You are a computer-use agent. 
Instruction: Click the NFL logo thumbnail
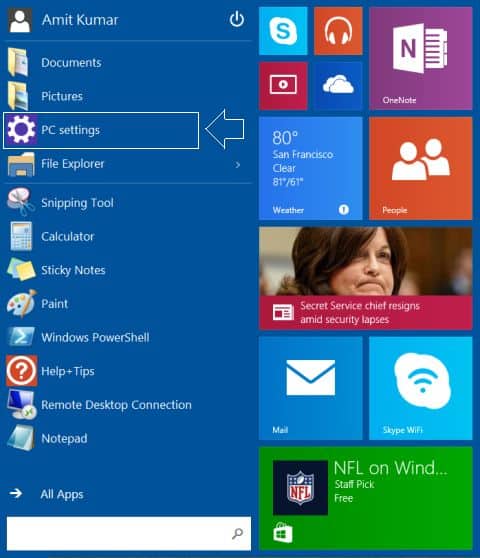(300, 488)
